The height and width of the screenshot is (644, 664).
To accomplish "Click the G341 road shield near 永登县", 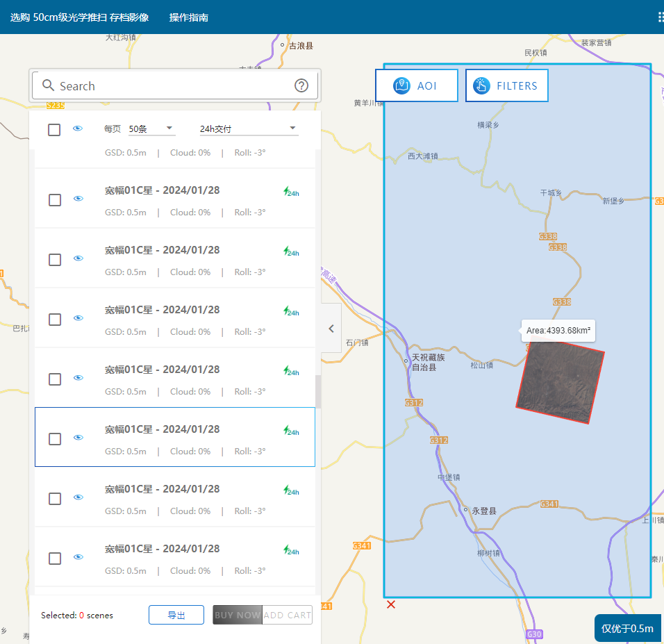I will pyautogui.click(x=549, y=504).
